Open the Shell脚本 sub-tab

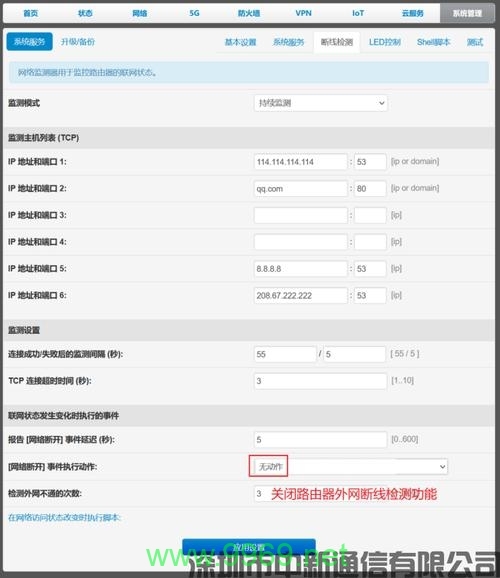pos(434,42)
